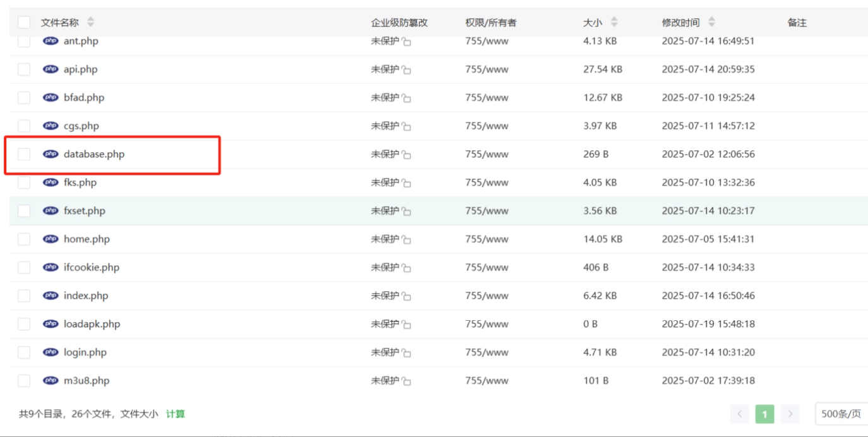
Task: Check the checkbox for loadapk.php
Action: tap(23, 323)
